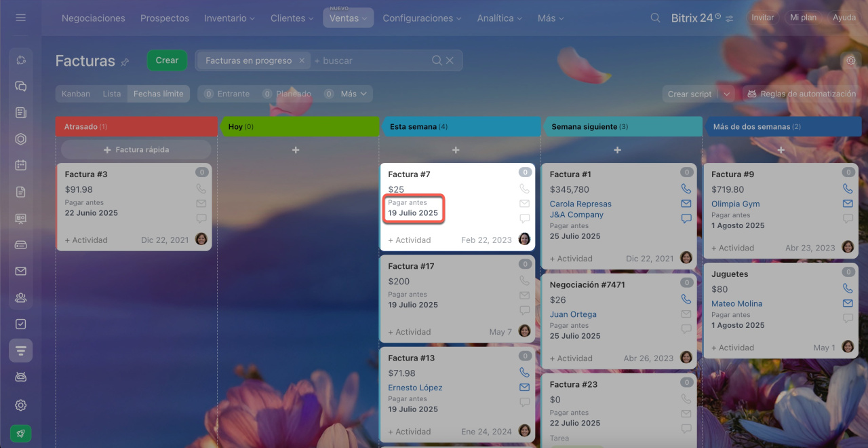This screenshot has height=448, width=868.
Task: Pin the Facturas page title
Action: pos(125,62)
